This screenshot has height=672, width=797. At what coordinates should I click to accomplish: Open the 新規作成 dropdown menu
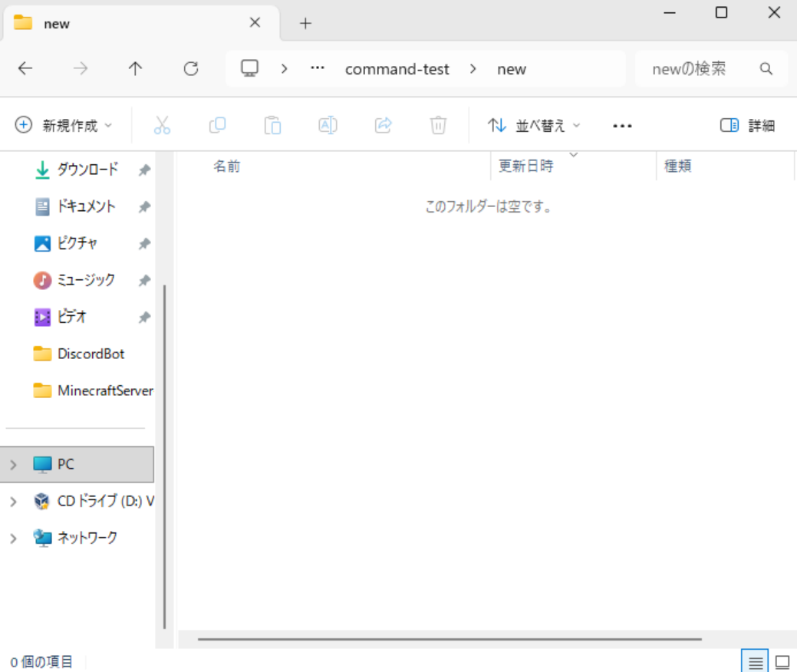(64, 126)
